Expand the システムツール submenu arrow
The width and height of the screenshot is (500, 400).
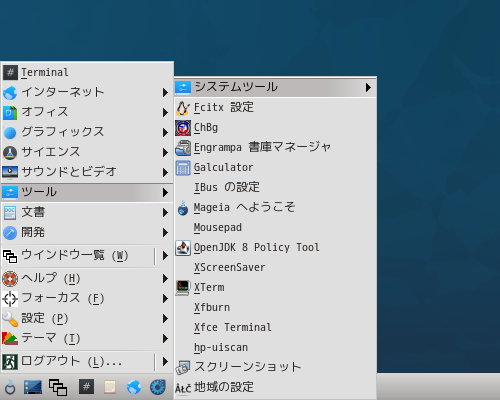[368, 87]
